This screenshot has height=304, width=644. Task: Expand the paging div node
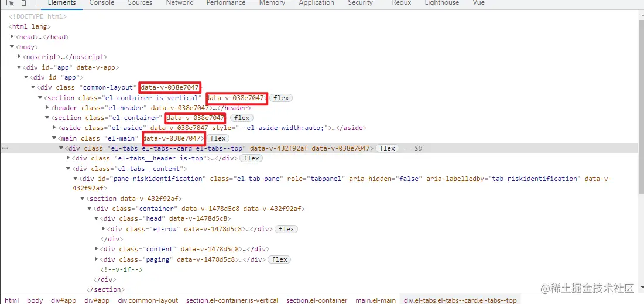(x=97, y=259)
